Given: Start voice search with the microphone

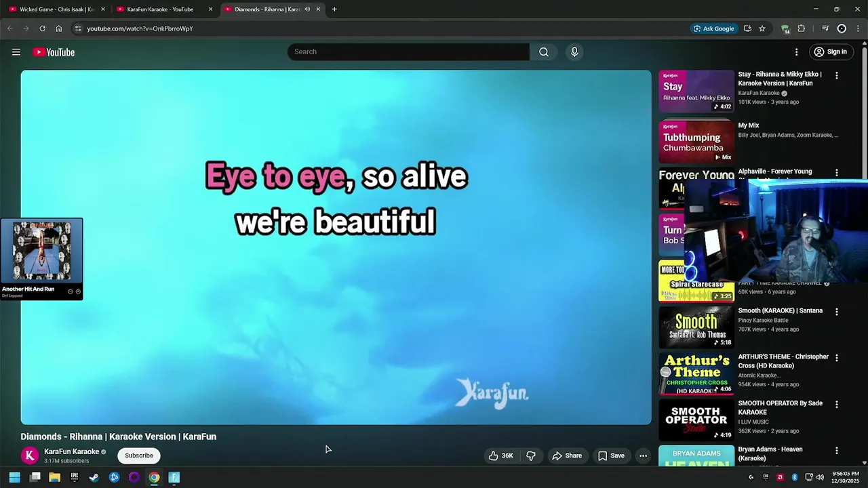Looking at the screenshot, I should pos(574,52).
